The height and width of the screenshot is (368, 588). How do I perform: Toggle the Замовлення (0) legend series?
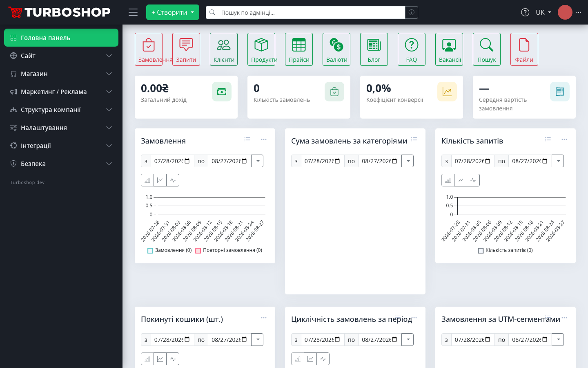click(x=169, y=250)
